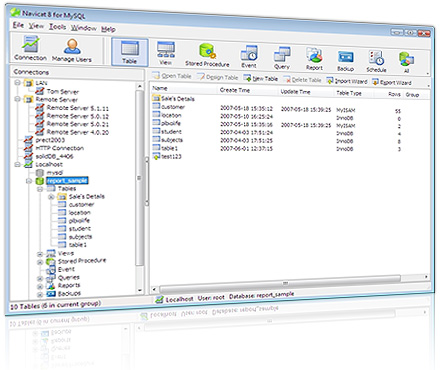Open the Help menu

coord(108,29)
